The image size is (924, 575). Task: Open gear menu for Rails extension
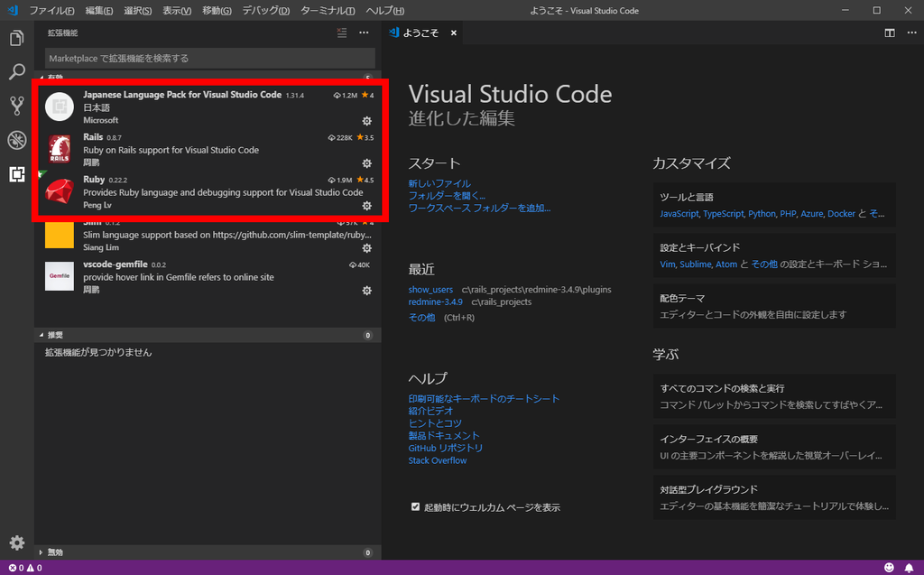(366, 163)
